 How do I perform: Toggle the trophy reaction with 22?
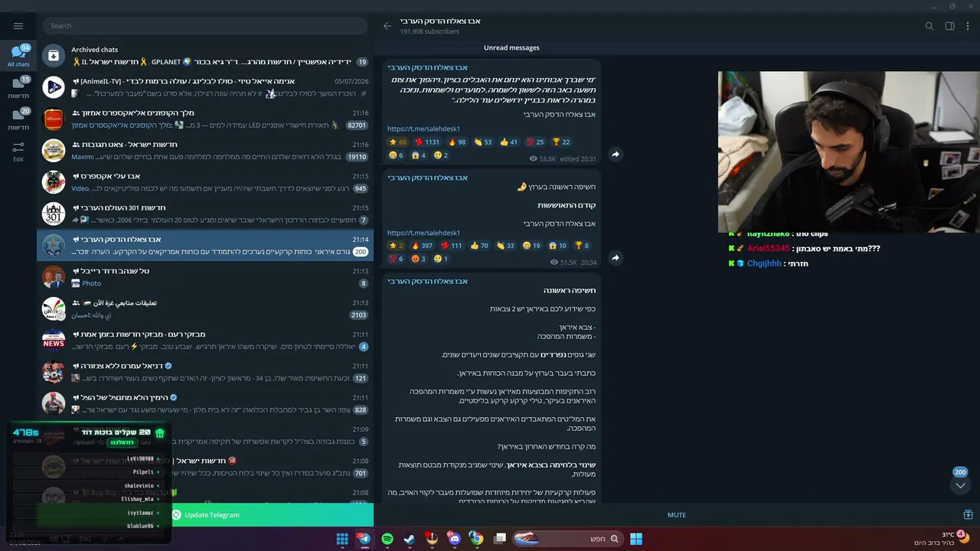click(561, 142)
